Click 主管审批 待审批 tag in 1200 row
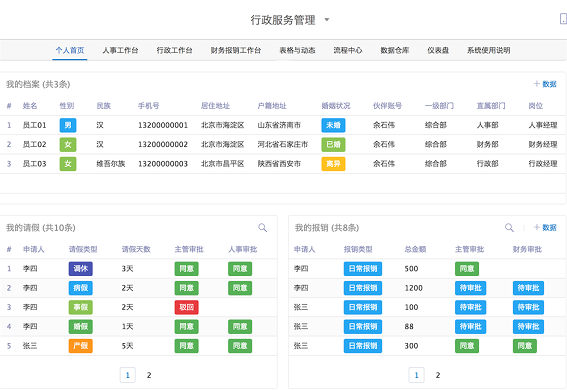567x390 pixels. coord(470,288)
